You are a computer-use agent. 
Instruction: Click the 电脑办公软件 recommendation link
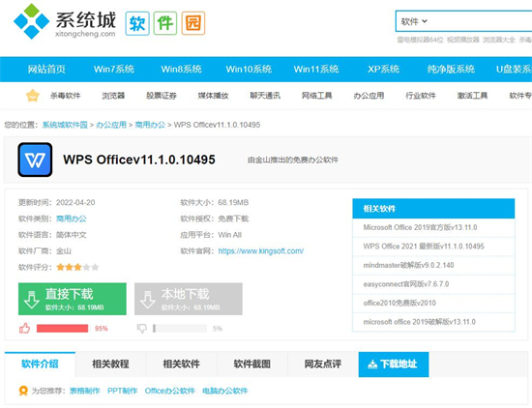point(225,391)
